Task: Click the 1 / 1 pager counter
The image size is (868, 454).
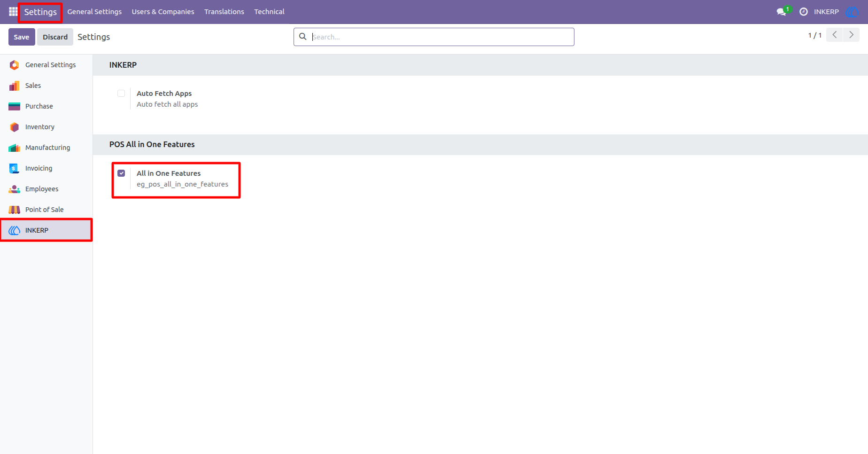Action: coord(815,35)
